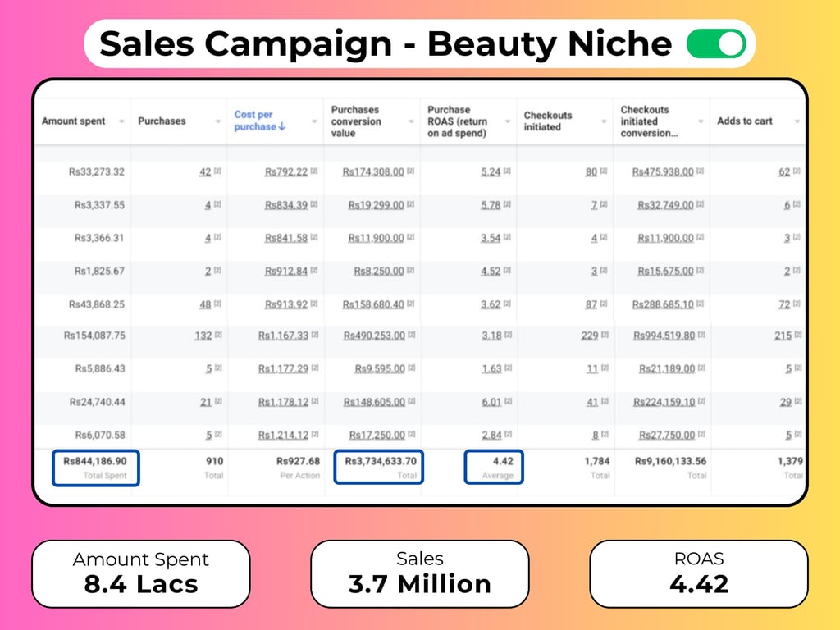Select amount spent cell Rs33,273.32
Screen dimensions: 840x630
pos(97,172)
